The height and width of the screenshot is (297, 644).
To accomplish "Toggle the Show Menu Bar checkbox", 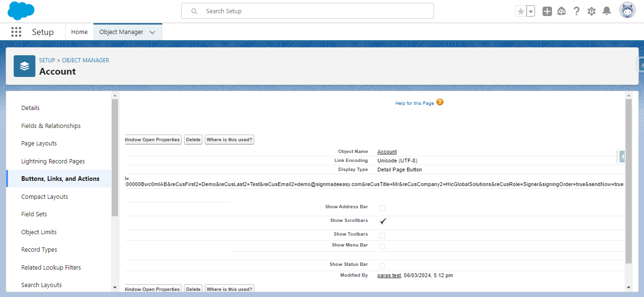I will pos(382,246).
